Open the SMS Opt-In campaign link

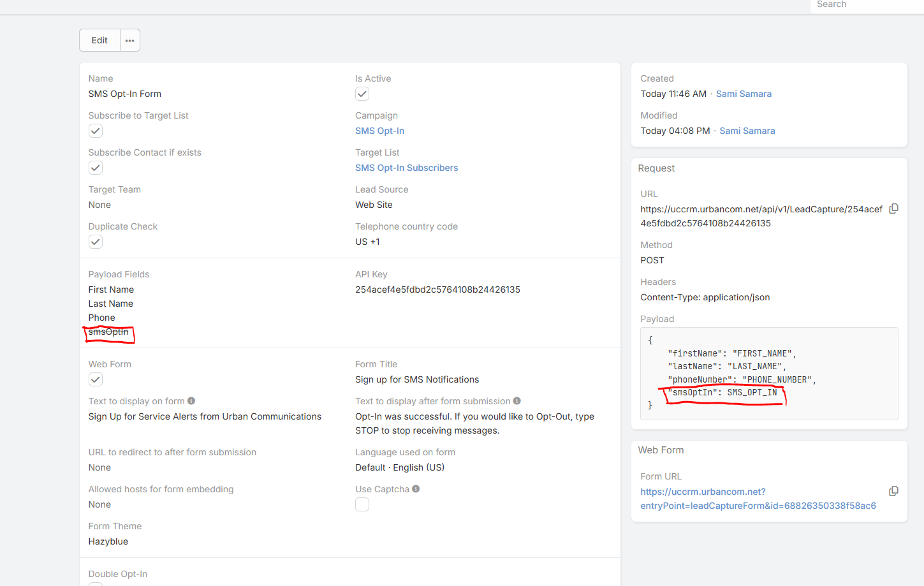tap(379, 131)
